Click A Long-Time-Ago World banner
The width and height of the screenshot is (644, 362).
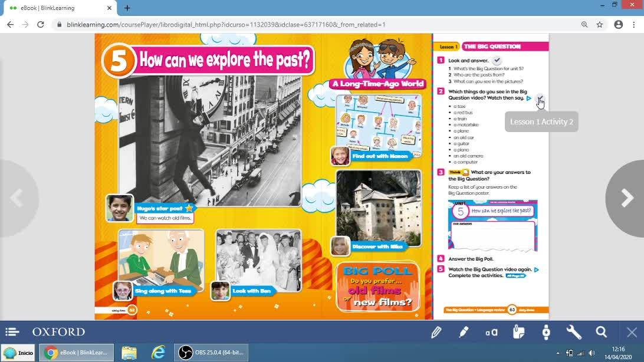tap(378, 84)
